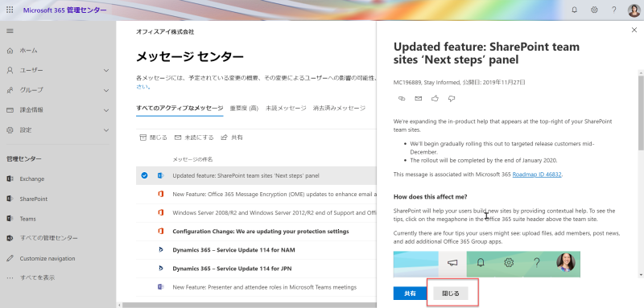Open すべての管理センター

click(48, 238)
